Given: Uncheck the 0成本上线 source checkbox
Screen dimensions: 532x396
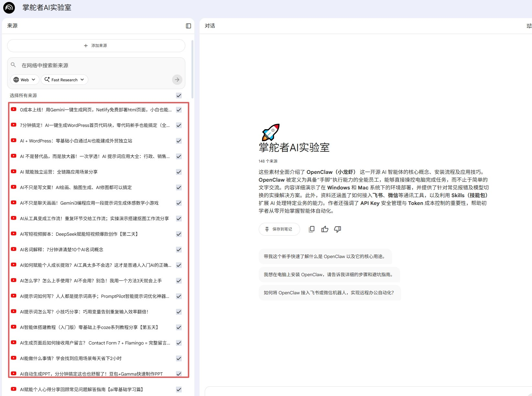Looking at the screenshot, I should click(179, 110).
